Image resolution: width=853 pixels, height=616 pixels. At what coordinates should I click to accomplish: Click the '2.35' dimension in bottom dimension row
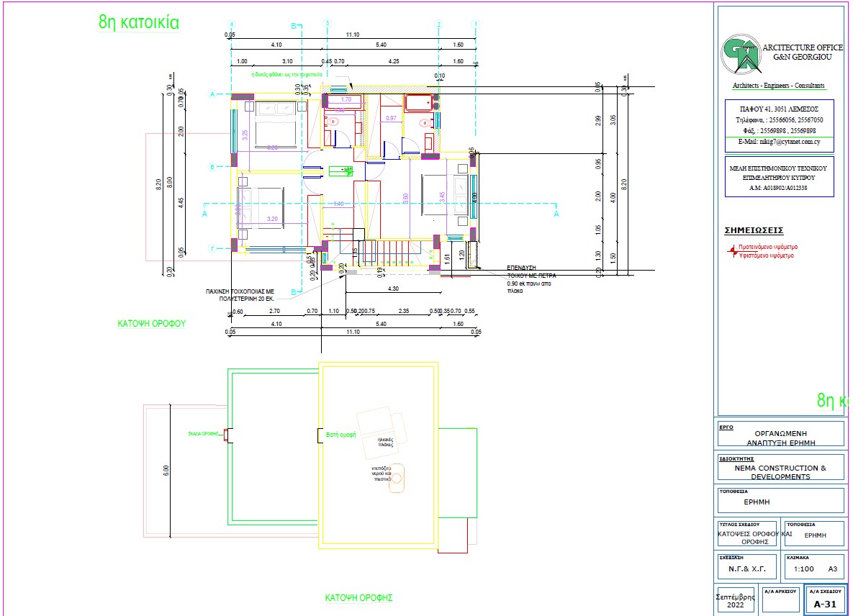tap(404, 311)
